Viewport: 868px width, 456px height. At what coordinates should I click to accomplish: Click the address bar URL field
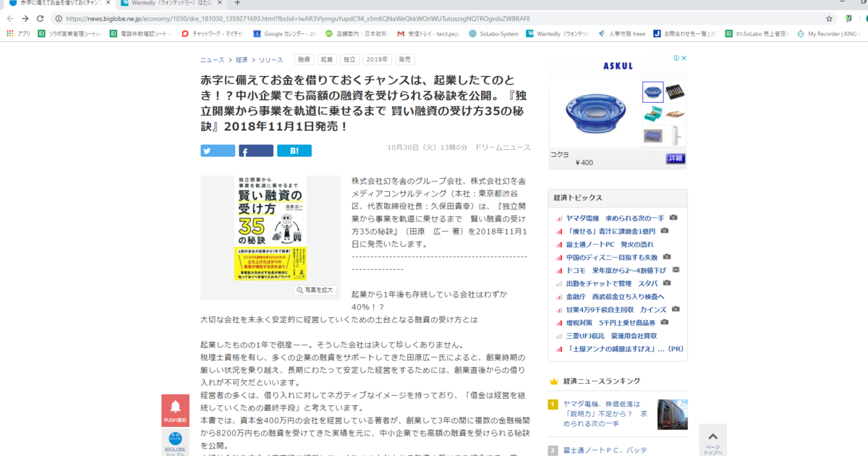click(x=434, y=19)
